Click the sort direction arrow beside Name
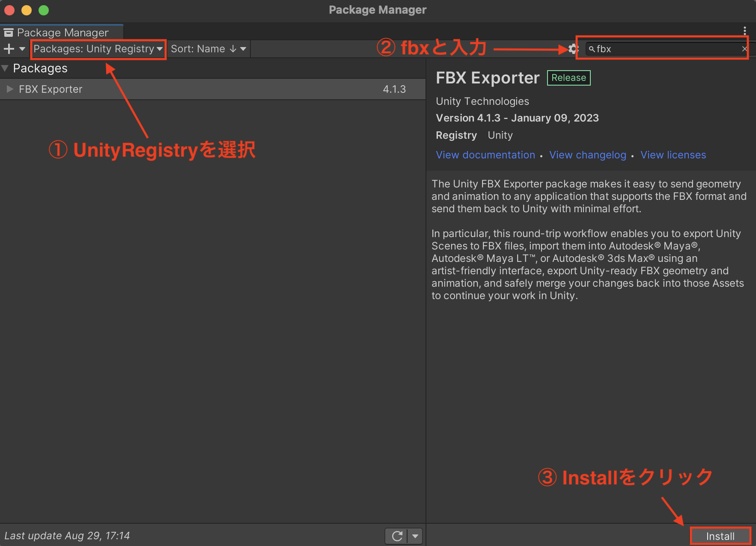This screenshot has width=756, height=546. click(x=232, y=49)
